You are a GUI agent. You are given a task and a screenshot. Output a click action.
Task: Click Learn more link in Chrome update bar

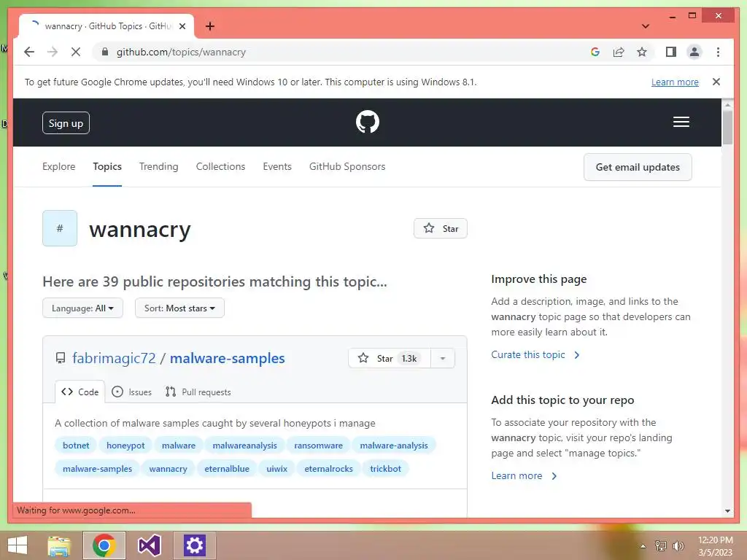675,82
